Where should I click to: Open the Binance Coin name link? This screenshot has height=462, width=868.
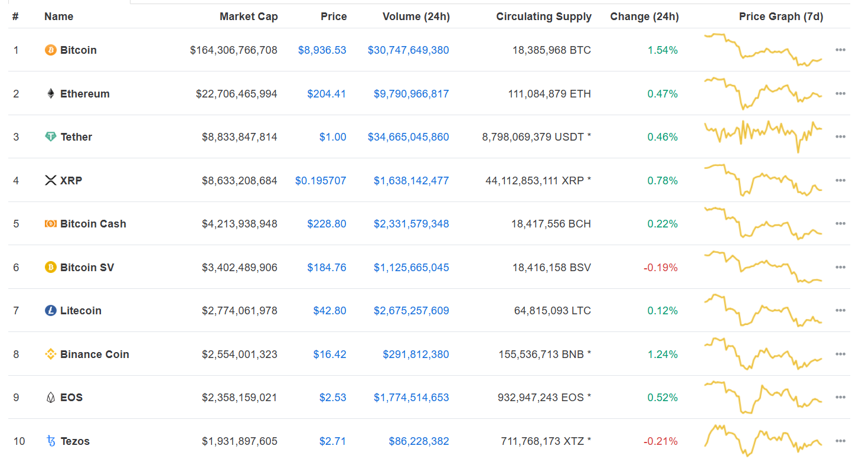click(94, 354)
